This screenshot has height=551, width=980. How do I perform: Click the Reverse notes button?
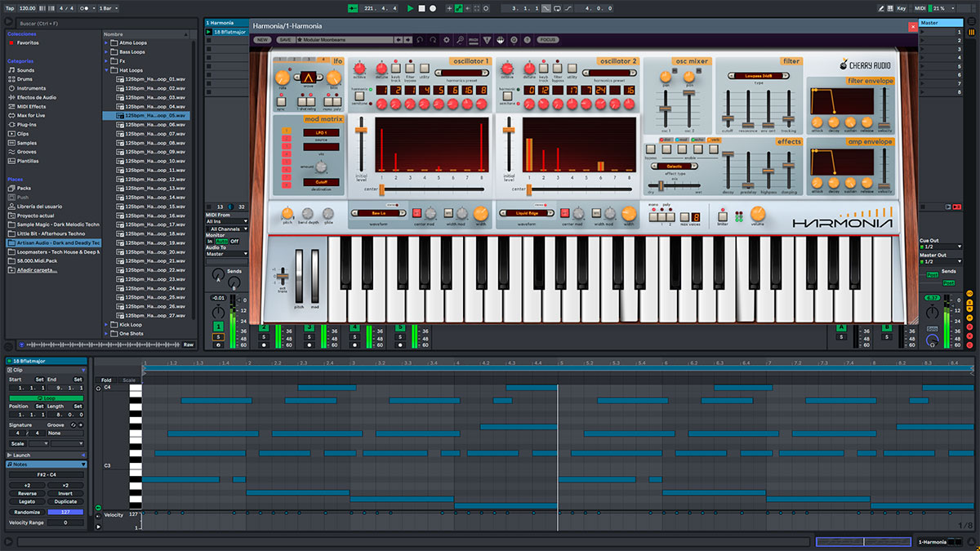[27, 494]
